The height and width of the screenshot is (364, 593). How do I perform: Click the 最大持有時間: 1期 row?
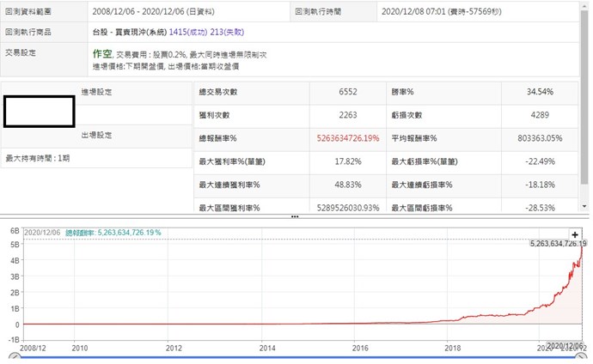click(x=37, y=158)
